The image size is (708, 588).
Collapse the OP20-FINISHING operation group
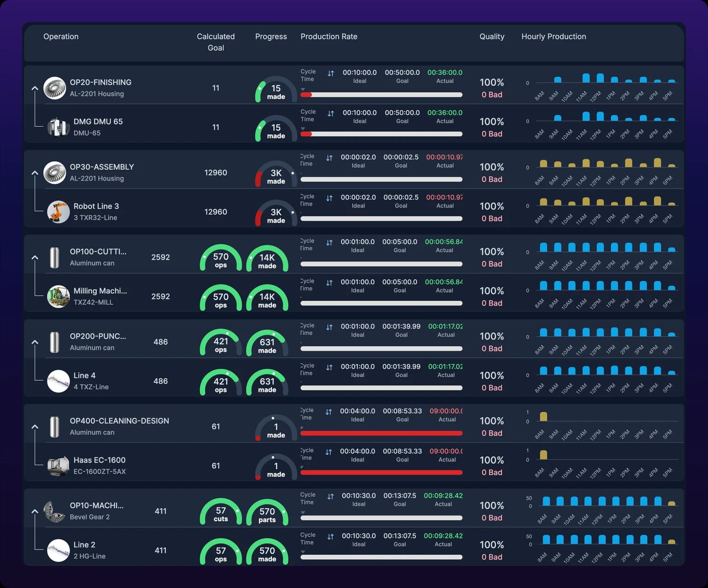coord(35,88)
